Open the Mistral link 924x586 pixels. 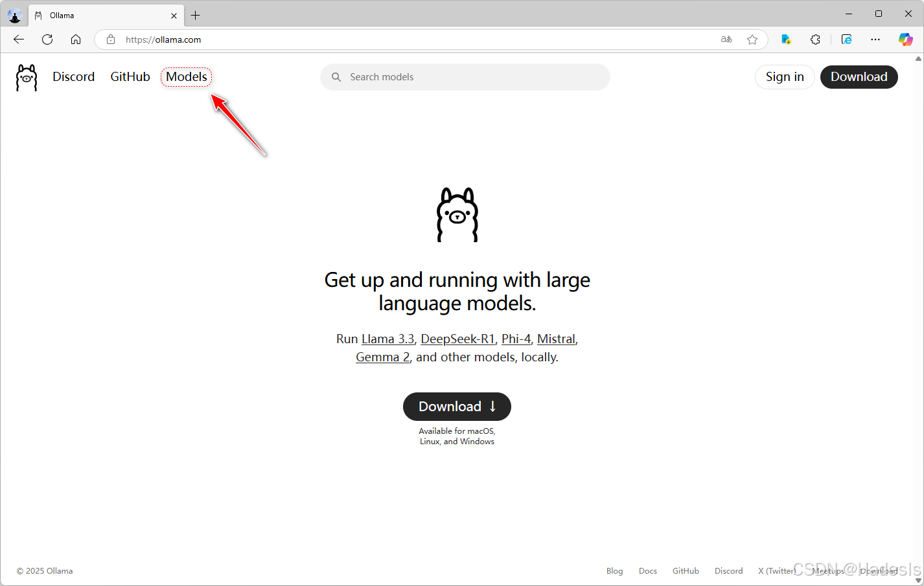point(556,339)
